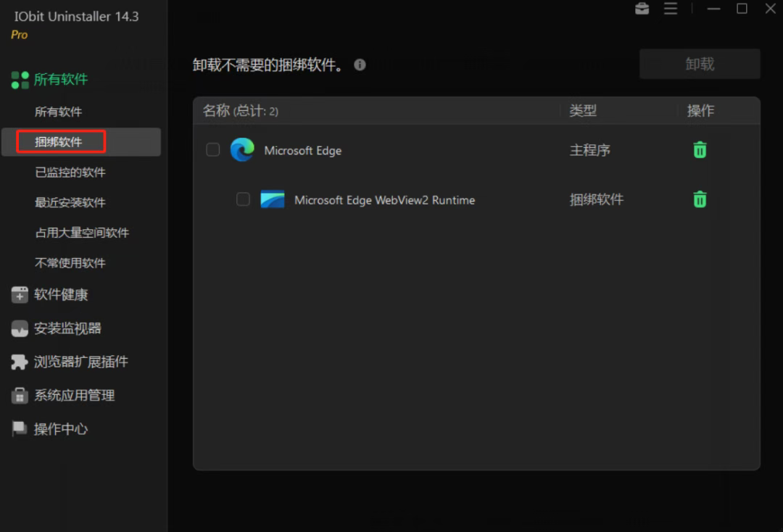Click the toolbox briefcase icon in title bar
The width and height of the screenshot is (783, 532).
[x=642, y=9]
